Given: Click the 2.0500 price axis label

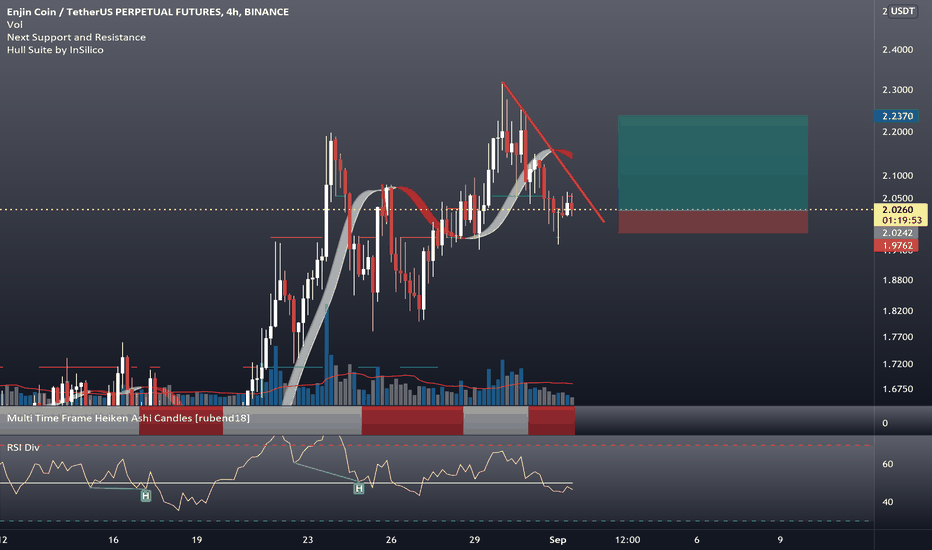Looking at the screenshot, I should tap(898, 198).
